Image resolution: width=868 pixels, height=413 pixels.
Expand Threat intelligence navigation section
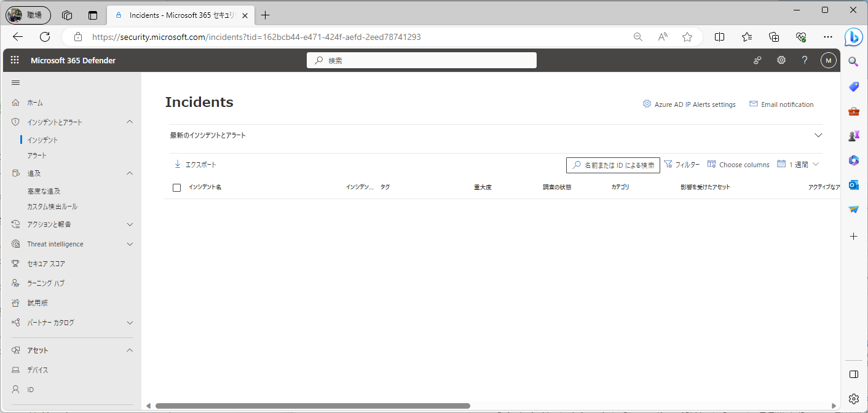[130, 244]
